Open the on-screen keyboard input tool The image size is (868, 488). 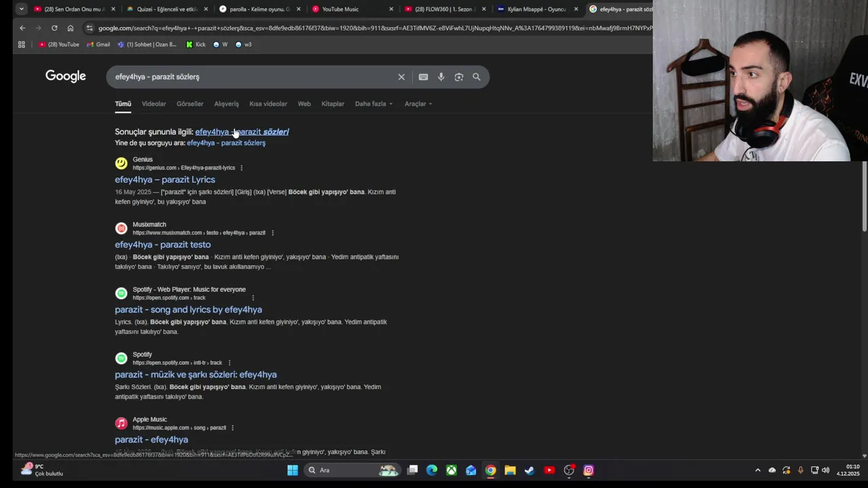423,77
